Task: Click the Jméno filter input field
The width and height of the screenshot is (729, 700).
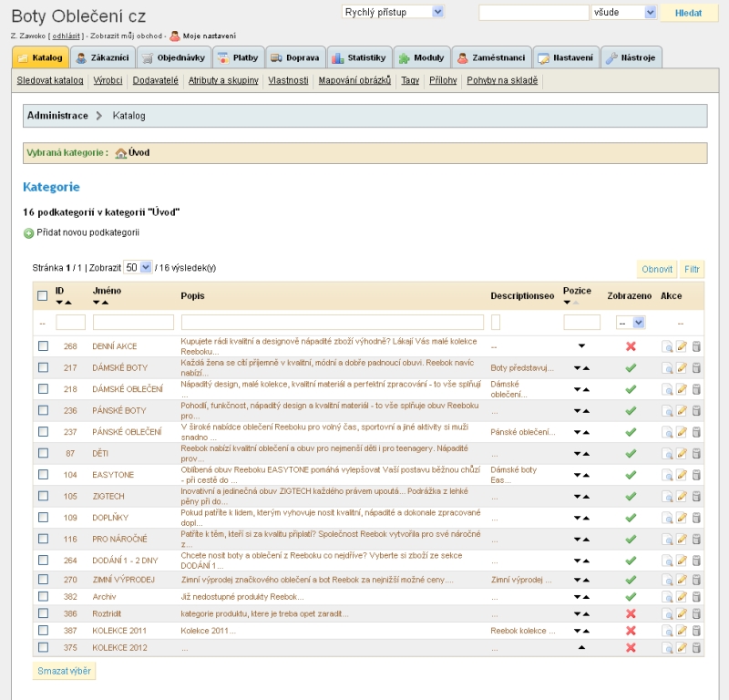Action: tap(133, 322)
